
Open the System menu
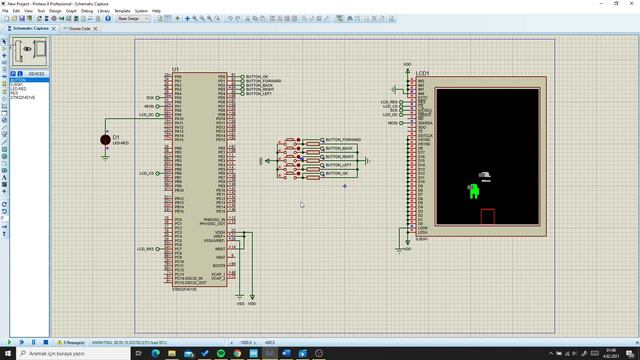point(141,11)
